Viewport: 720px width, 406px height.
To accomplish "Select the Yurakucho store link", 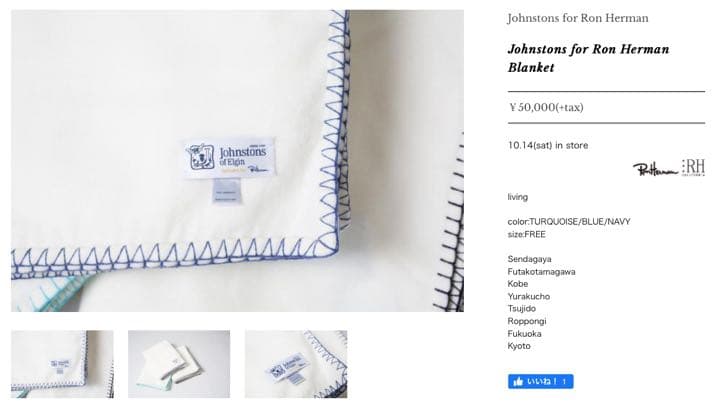I will 529,296.
